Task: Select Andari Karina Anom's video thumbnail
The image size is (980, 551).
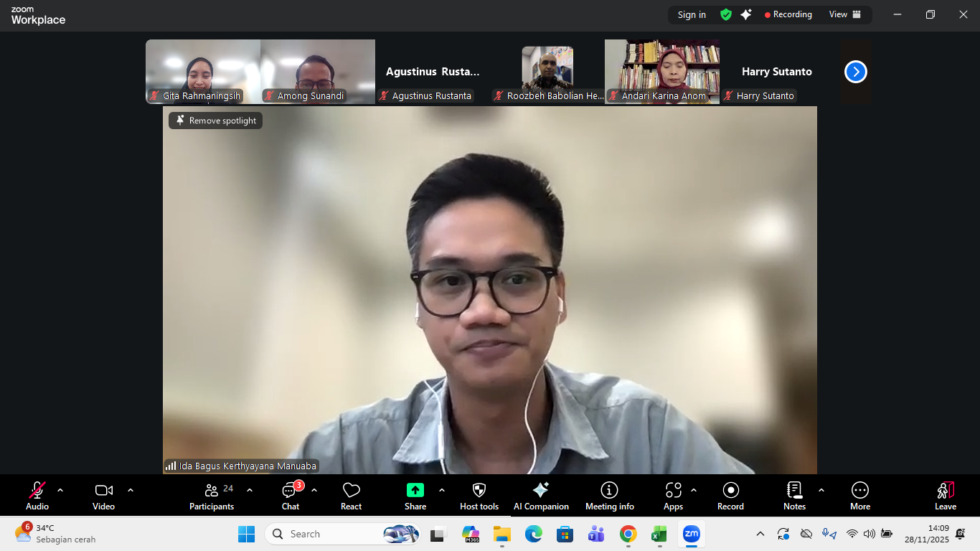Action: (662, 72)
